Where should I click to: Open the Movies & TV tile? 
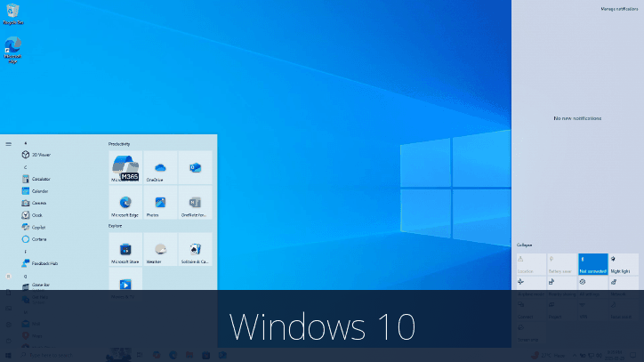125,284
